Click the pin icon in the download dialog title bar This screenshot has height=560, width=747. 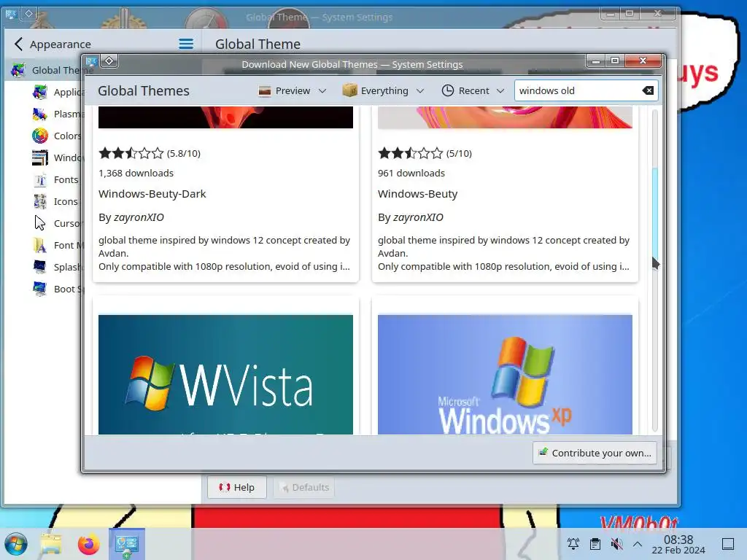click(x=109, y=61)
